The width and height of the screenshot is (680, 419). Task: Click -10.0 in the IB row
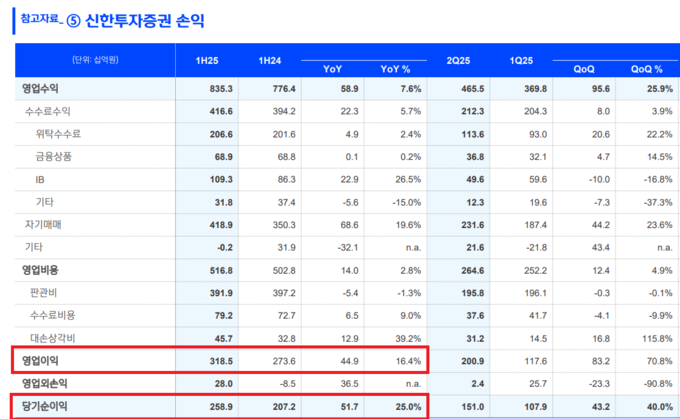click(599, 180)
